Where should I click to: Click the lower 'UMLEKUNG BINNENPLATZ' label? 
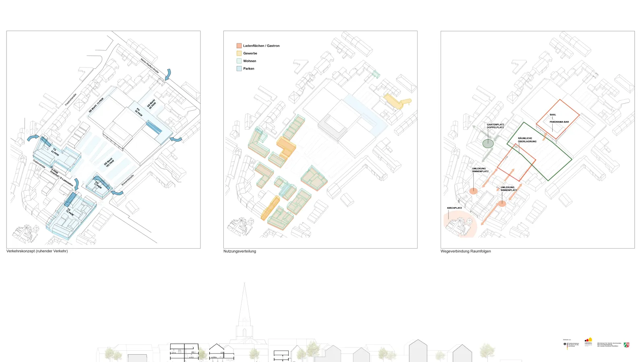pyautogui.click(x=509, y=189)
